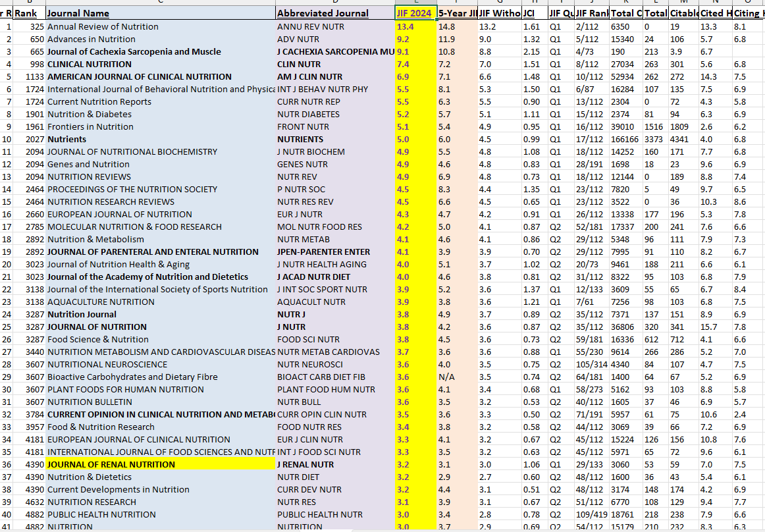Select AQUACULTURE NUTRITION journal cell

pyautogui.click(x=161, y=302)
